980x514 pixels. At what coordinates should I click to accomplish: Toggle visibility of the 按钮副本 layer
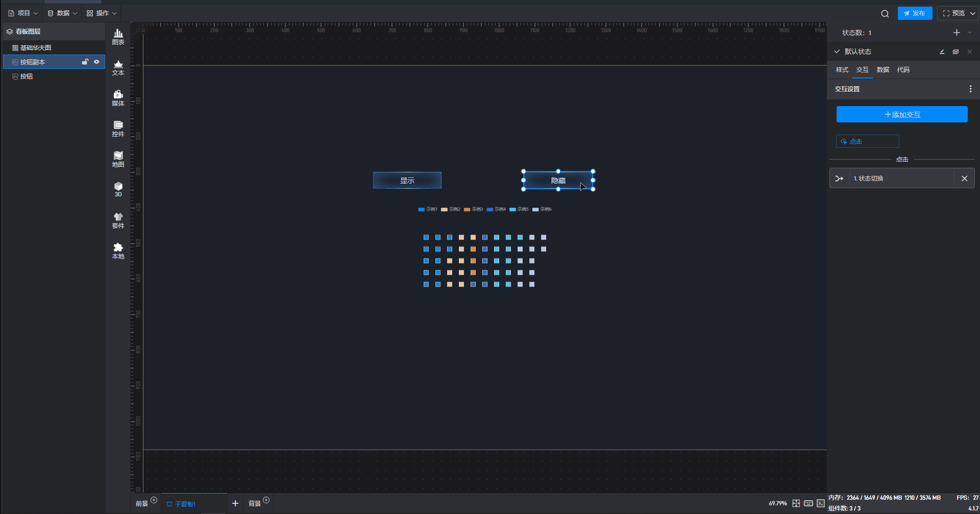tap(96, 62)
